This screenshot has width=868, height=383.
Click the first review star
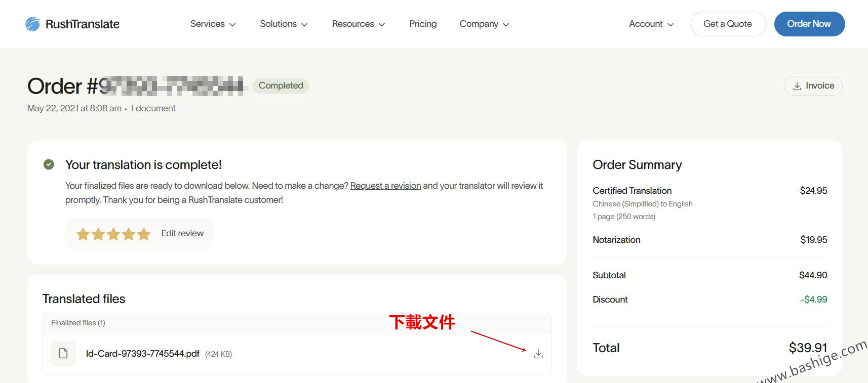pyautogui.click(x=83, y=234)
